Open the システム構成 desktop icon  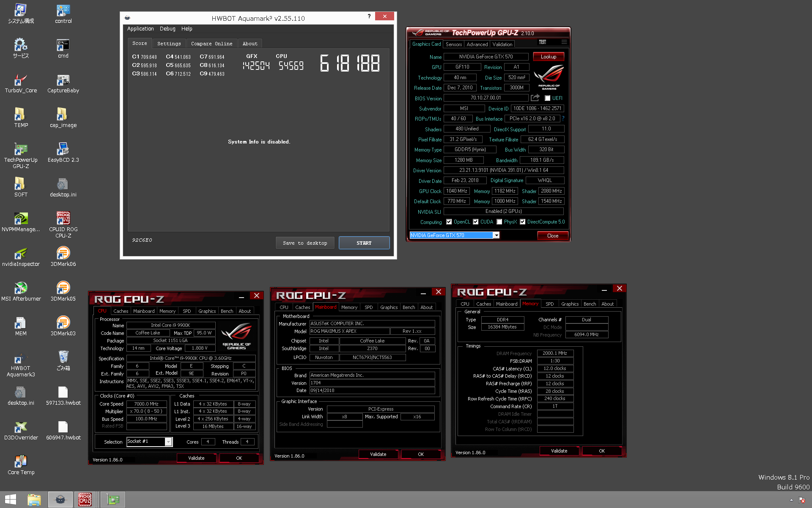21,14
